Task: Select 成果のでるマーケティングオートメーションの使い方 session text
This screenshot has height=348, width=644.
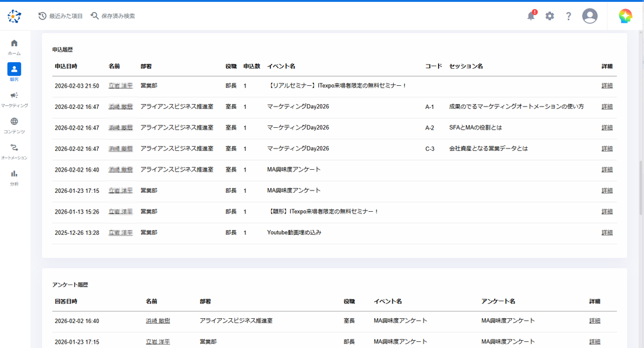Action: pyautogui.click(x=516, y=106)
